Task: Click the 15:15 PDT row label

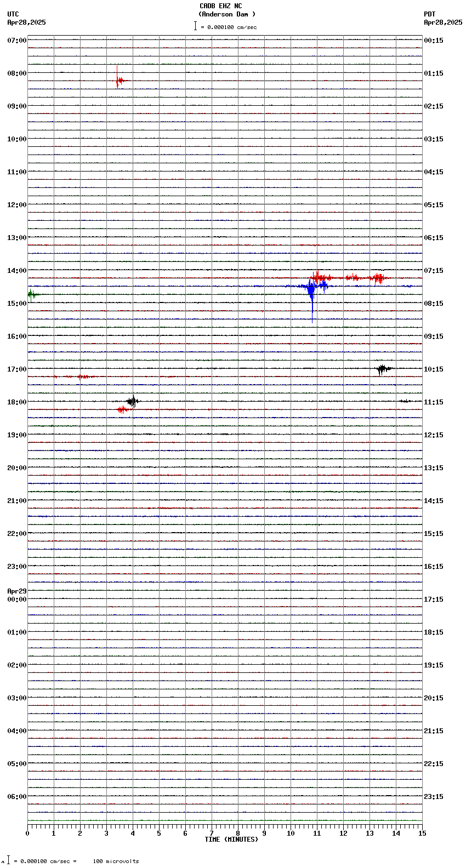Action: 434,534
